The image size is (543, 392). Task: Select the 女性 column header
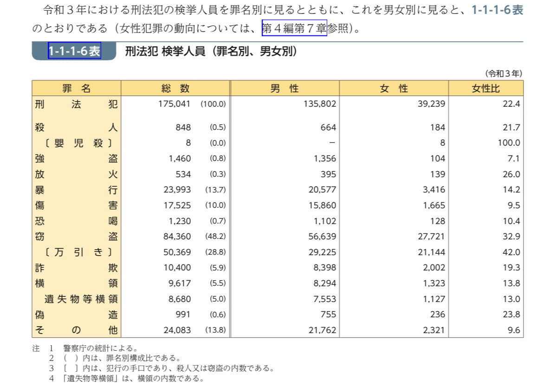[x=394, y=88]
